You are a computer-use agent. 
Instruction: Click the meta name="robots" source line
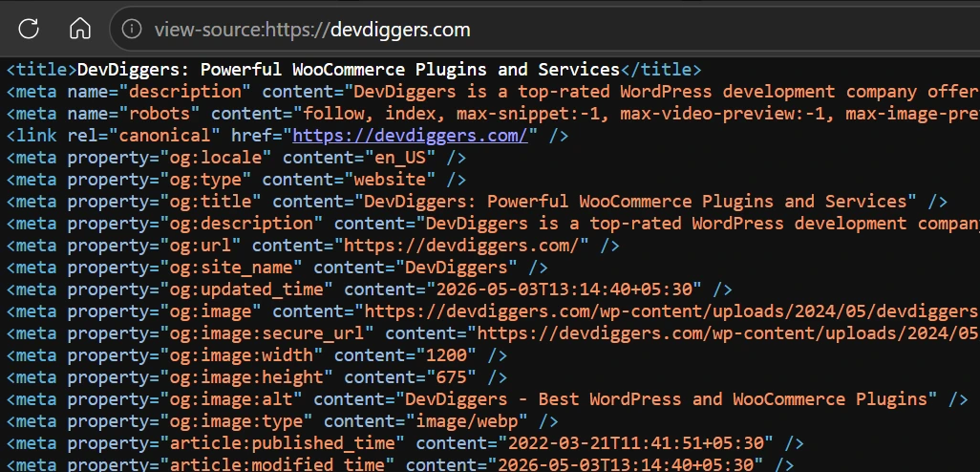(493, 114)
